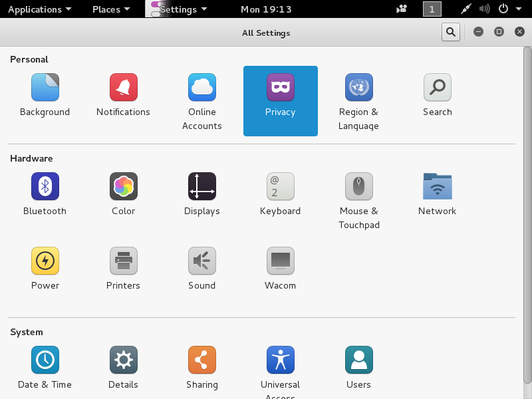Close the All Settings window
The width and height of the screenshot is (532, 399).
tap(519, 32)
